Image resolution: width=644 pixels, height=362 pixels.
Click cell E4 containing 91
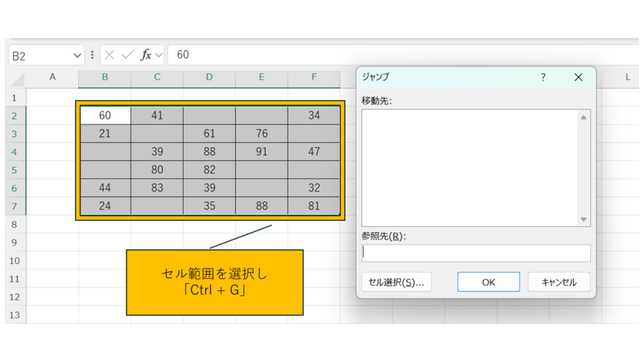[x=262, y=151]
